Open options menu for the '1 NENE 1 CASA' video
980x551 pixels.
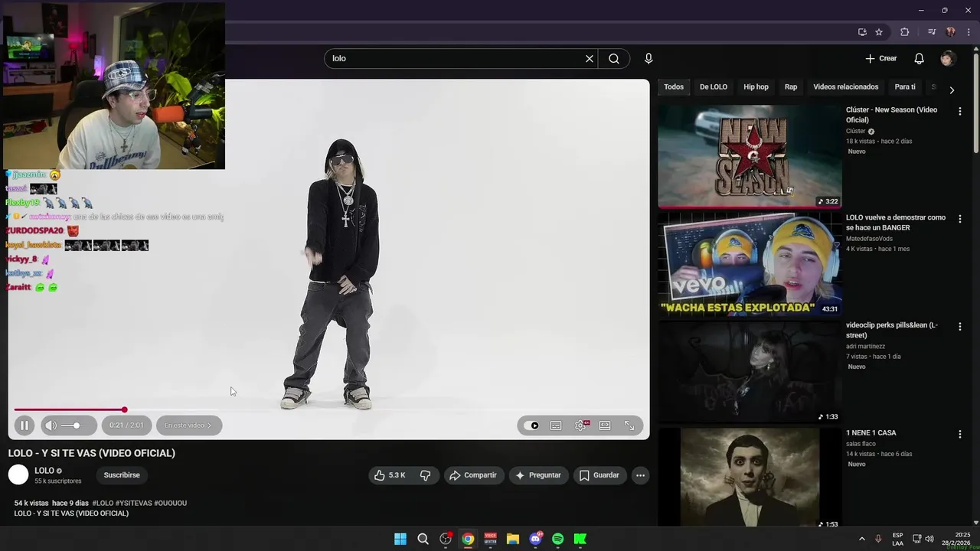click(960, 435)
